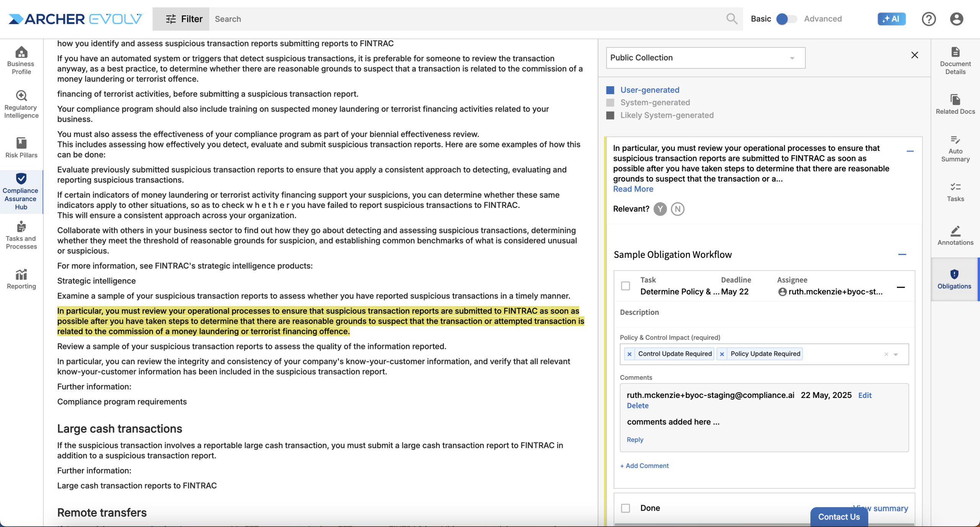Click the Strategic intelligence line

(x=96, y=281)
